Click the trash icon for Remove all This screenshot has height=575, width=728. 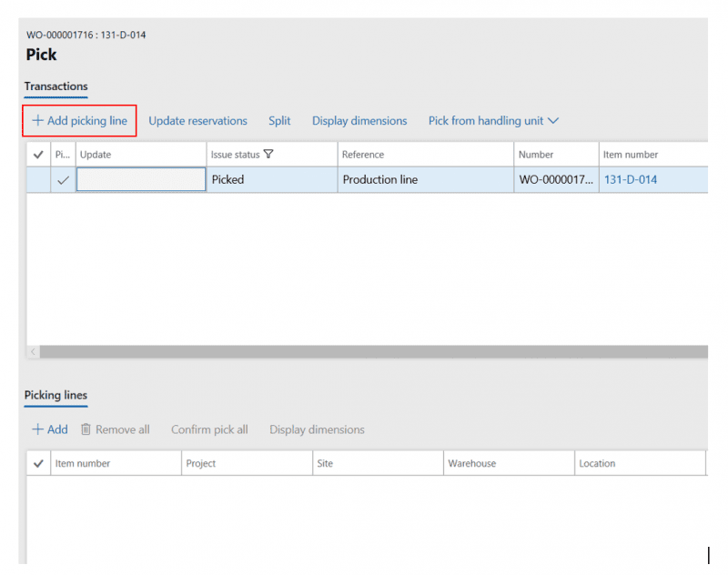pyautogui.click(x=86, y=429)
